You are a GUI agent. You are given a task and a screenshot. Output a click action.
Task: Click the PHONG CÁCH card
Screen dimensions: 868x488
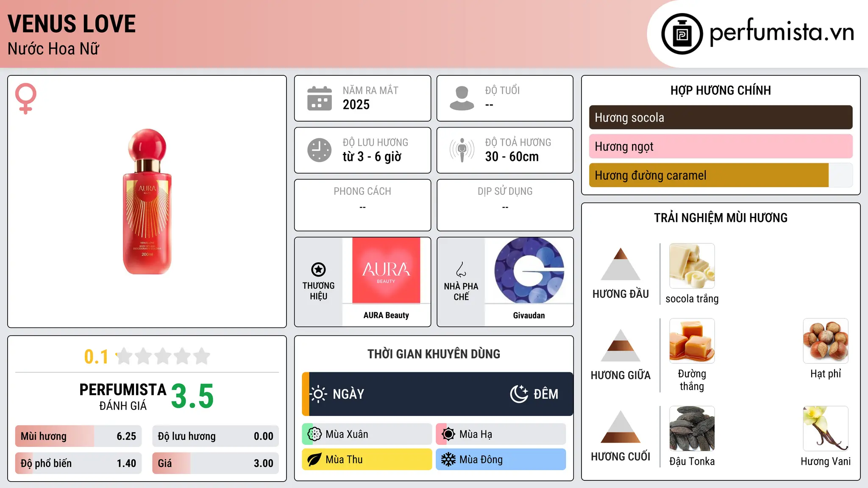pyautogui.click(x=363, y=205)
